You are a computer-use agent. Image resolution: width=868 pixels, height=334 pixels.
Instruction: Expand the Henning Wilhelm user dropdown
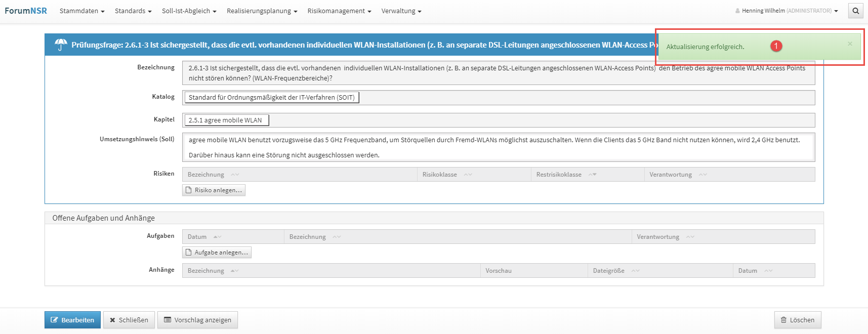(x=787, y=11)
